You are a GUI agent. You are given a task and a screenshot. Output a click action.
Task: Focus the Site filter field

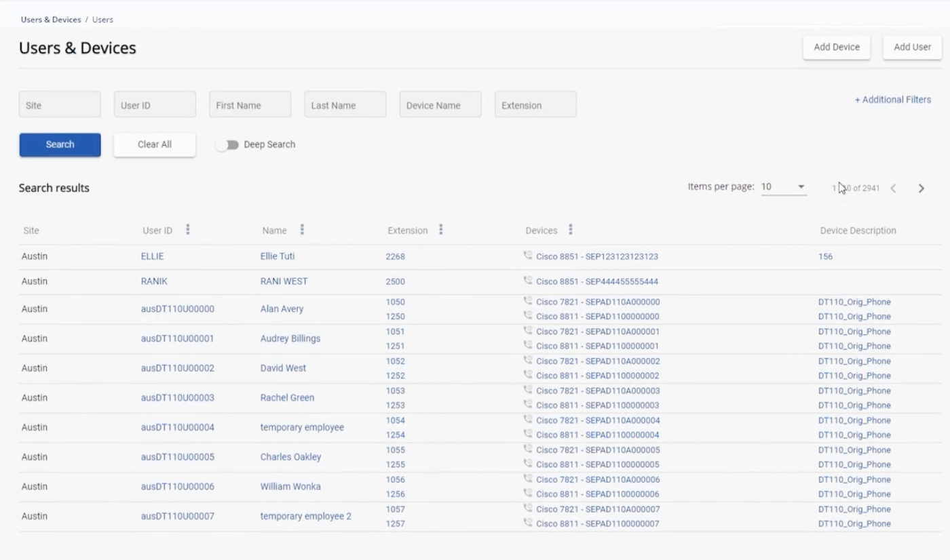tap(60, 105)
